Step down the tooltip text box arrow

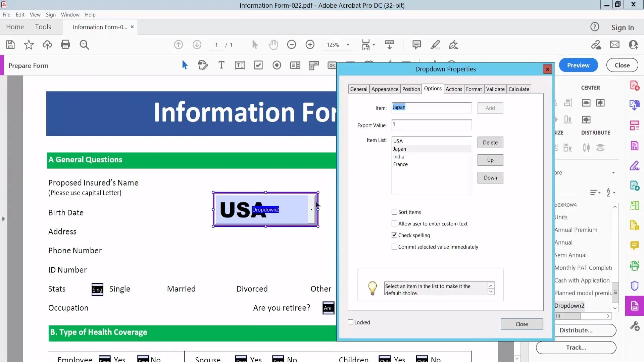(x=491, y=292)
